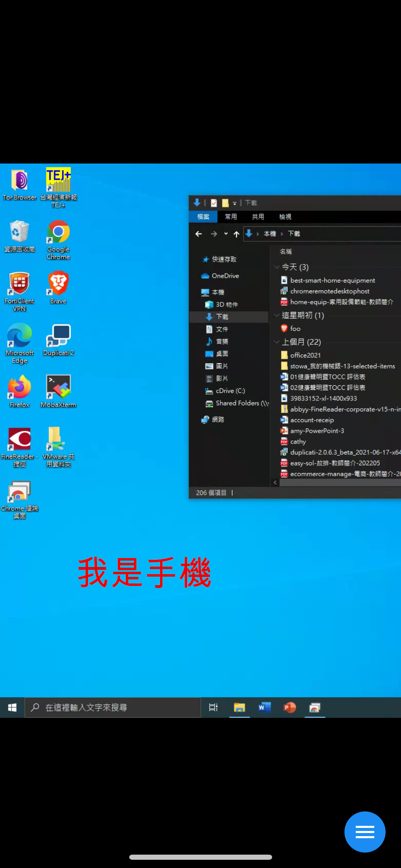This screenshot has width=401, height=868.
Task: Click the Windows taskbar search box
Action: point(113,707)
